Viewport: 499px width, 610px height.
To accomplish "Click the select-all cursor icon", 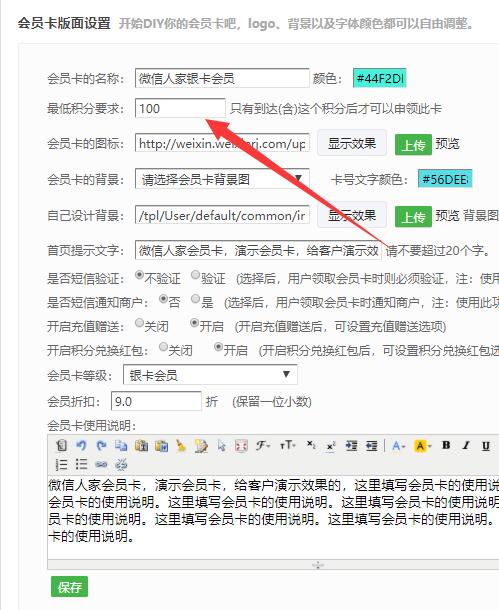I will pyautogui.click(x=222, y=445).
